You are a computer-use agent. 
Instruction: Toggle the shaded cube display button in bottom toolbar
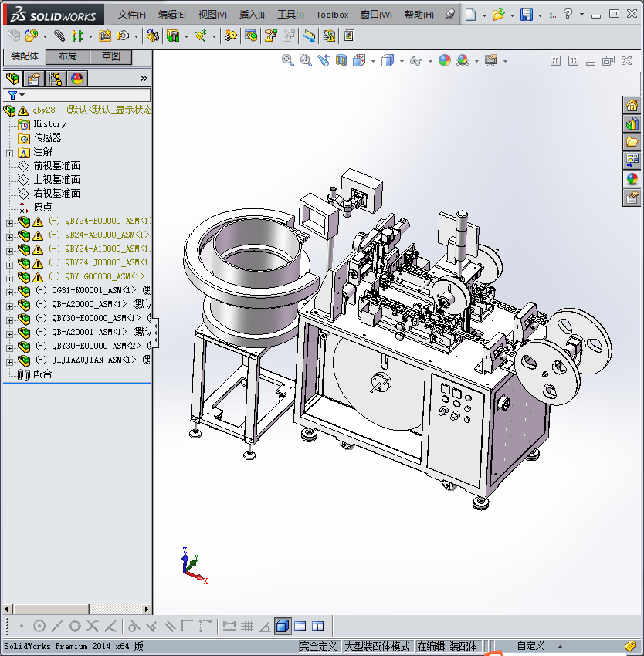tap(282, 626)
